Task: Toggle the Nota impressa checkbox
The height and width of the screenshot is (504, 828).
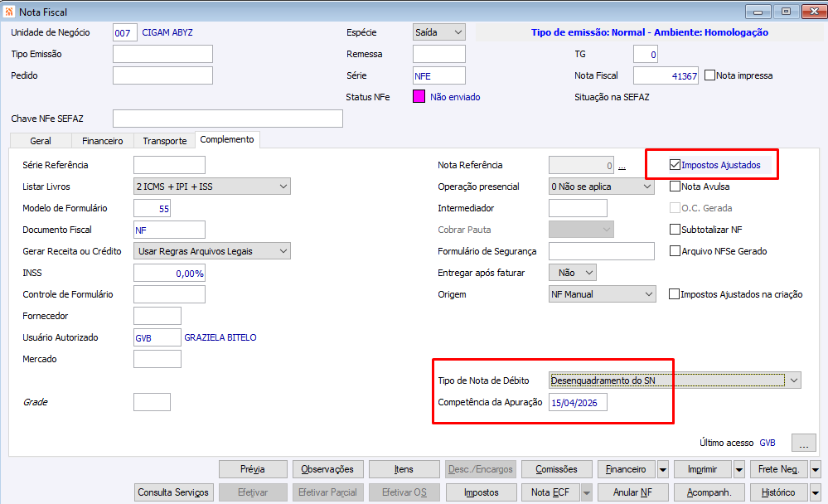Action: tap(709, 75)
